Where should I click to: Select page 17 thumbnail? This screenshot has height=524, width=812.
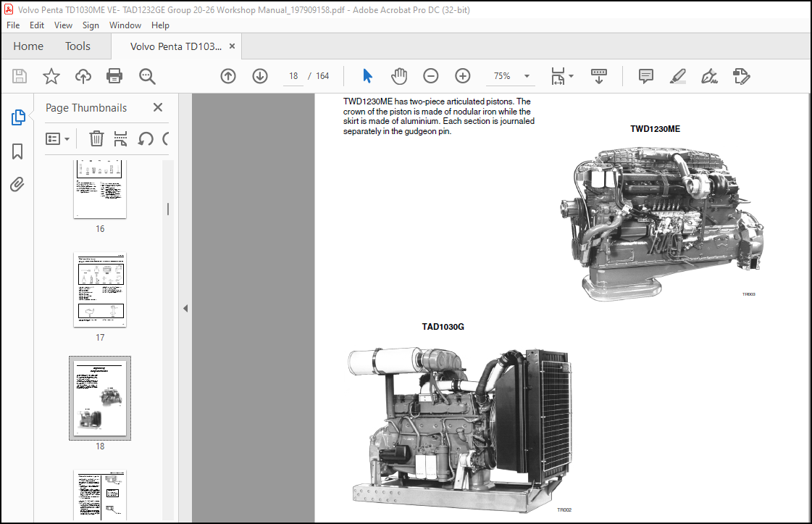[100, 290]
